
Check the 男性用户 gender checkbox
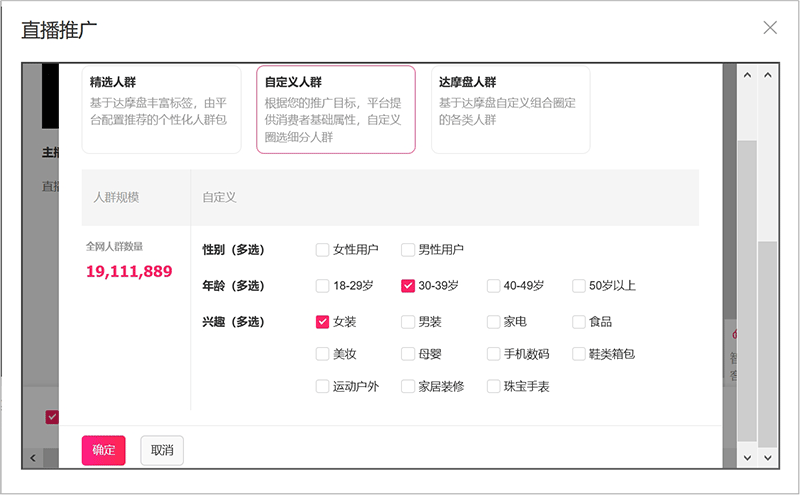pyautogui.click(x=408, y=250)
